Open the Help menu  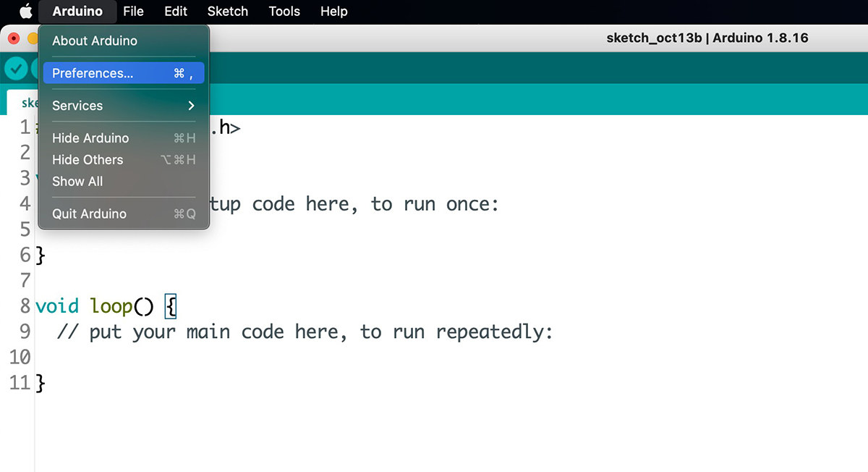click(x=333, y=11)
